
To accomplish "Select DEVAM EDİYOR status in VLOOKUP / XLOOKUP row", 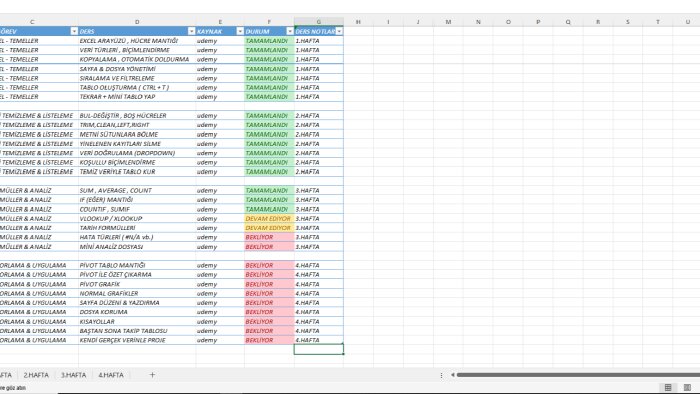I will pos(269,219).
